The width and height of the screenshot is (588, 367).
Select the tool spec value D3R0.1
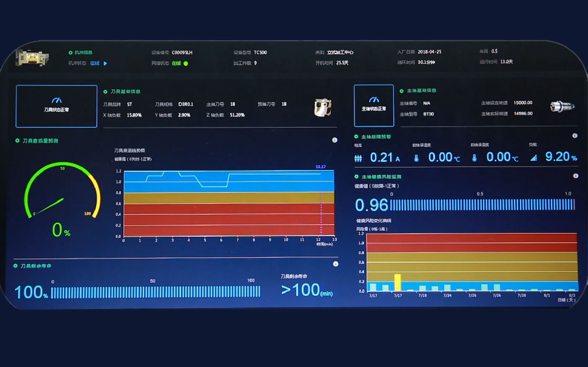point(186,104)
